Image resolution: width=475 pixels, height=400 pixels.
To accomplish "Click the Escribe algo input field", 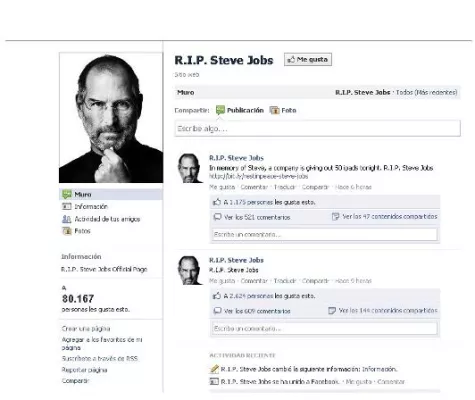I will [317, 128].
